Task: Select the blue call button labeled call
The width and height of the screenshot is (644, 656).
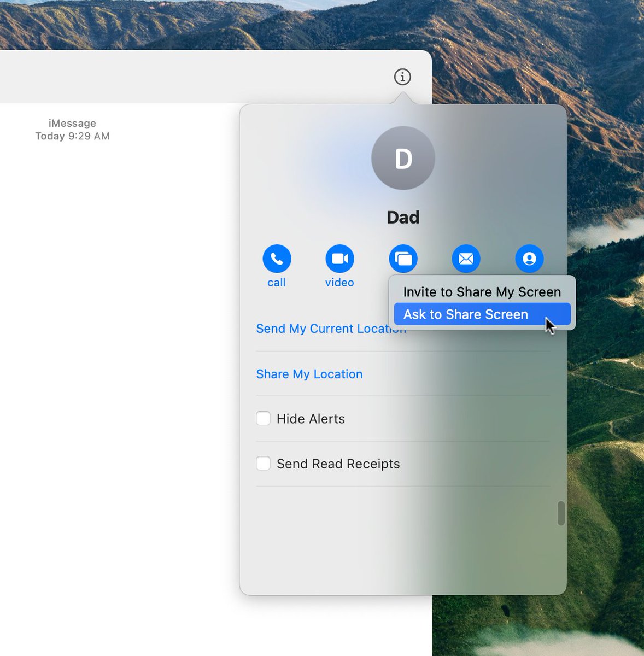Action: tap(277, 266)
